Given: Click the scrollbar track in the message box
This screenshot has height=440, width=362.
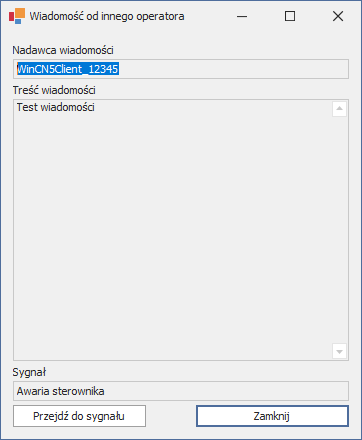Looking at the screenshot, I should (339, 230).
